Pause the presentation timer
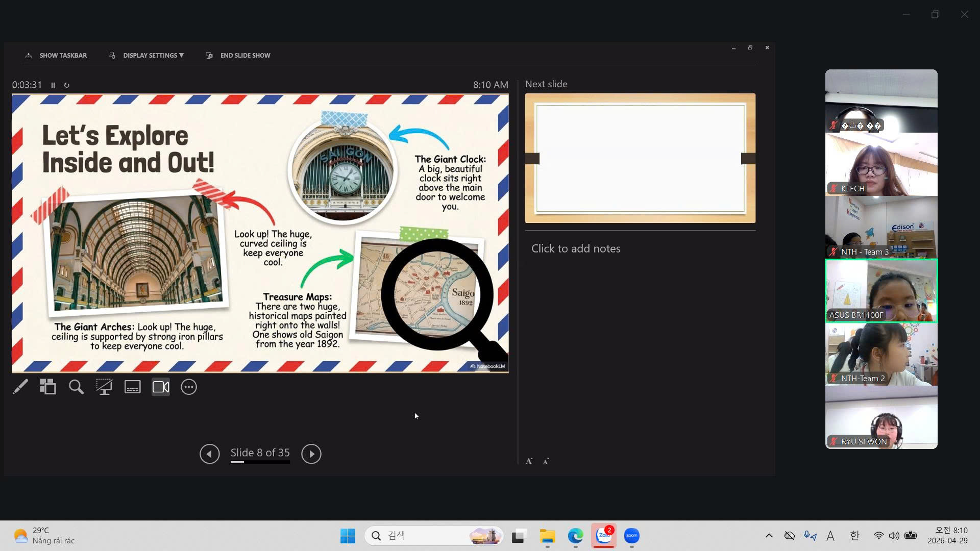The width and height of the screenshot is (980, 551). click(53, 85)
